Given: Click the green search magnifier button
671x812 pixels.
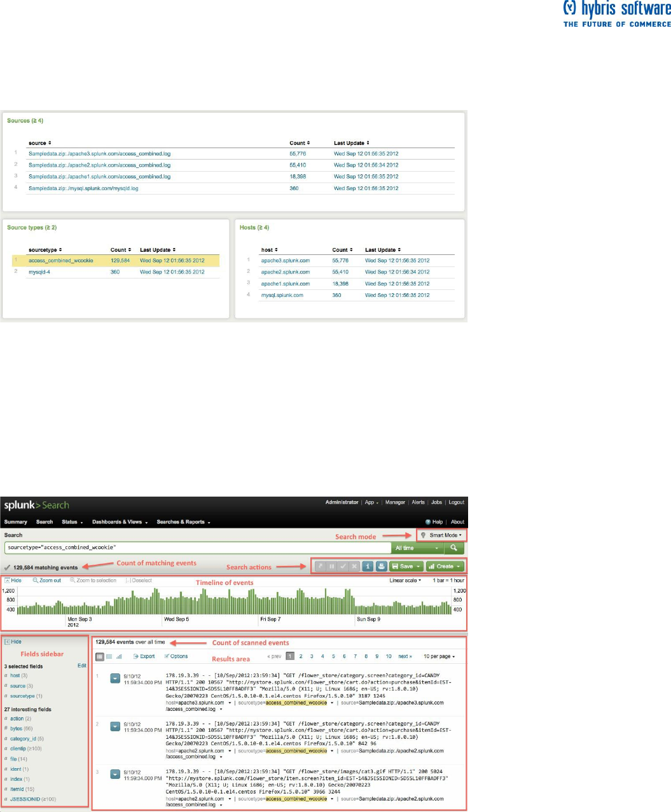Looking at the screenshot, I should click(x=453, y=547).
